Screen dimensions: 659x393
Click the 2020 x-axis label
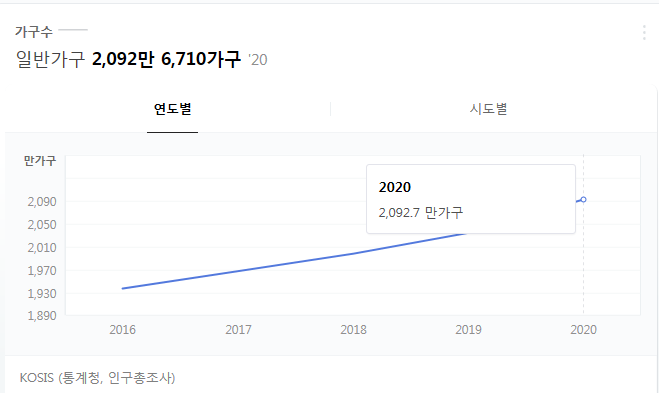pyautogui.click(x=583, y=330)
